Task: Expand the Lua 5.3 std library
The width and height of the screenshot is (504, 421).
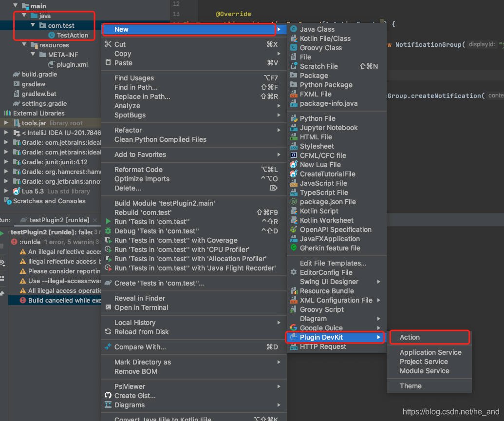Action: tap(6, 191)
